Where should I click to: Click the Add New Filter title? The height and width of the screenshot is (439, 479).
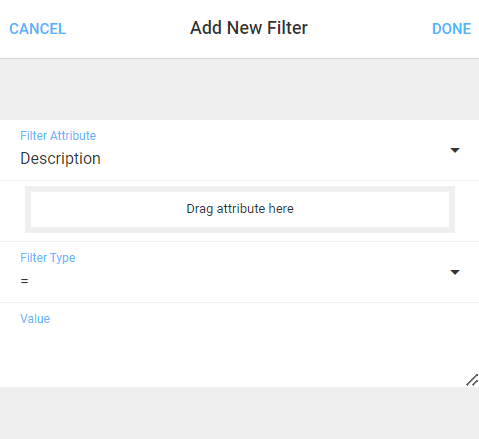[x=249, y=28]
